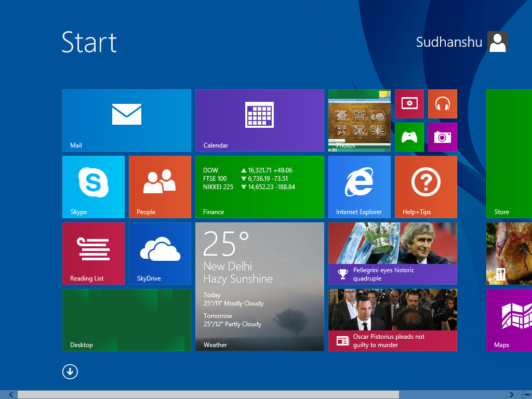Switch to the Desktop

(126, 320)
